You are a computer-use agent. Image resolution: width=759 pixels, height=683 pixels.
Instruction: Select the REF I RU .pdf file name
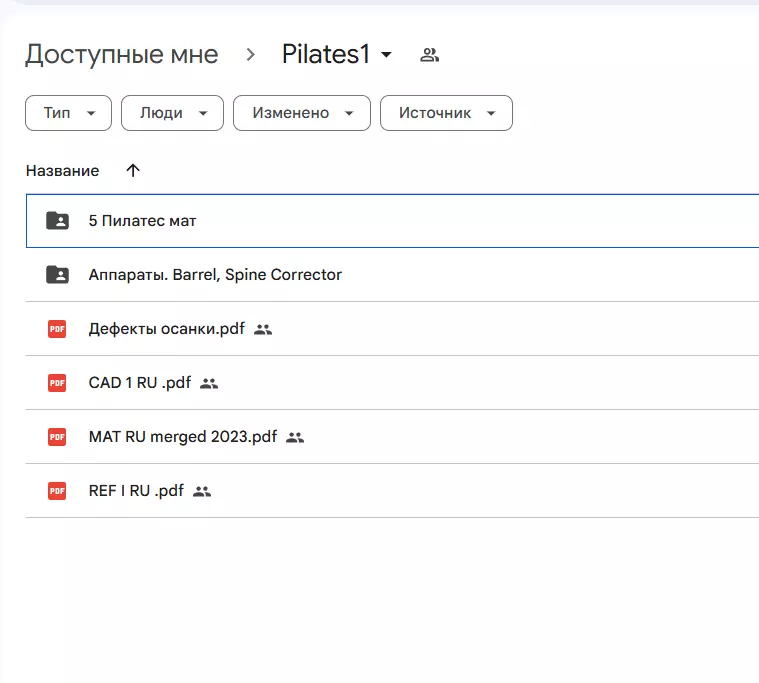coord(136,491)
